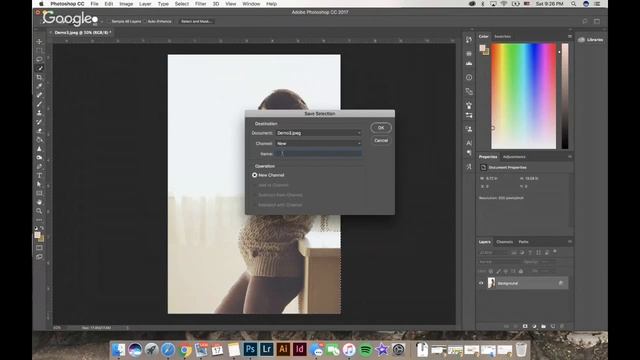The height and width of the screenshot is (360, 640).
Task: Open Google Chrome from the Dock
Action: tap(184, 350)
